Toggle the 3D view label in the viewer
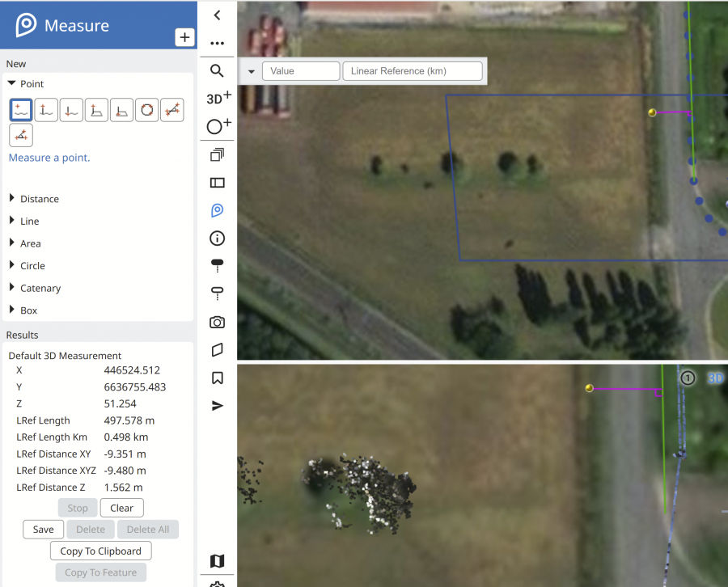 tap(715, 378)
